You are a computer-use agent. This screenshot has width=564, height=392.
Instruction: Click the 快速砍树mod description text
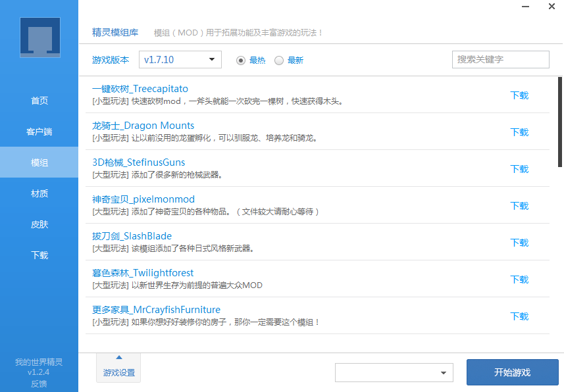coord(218,101)
